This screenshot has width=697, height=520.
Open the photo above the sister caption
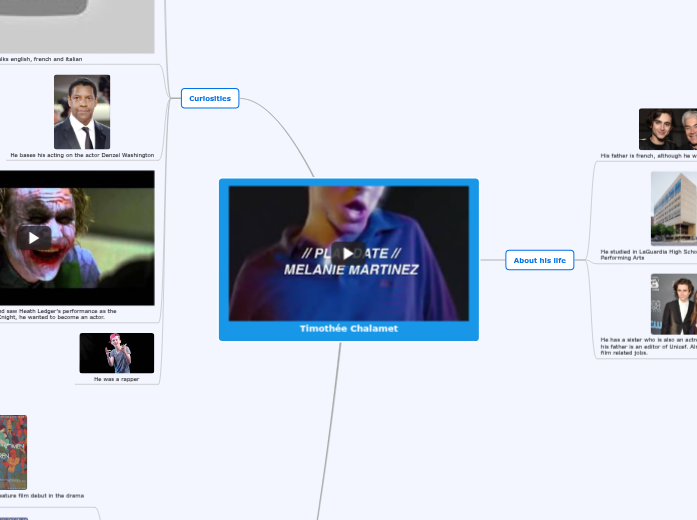pyautogui.click(x=673, y=304)
